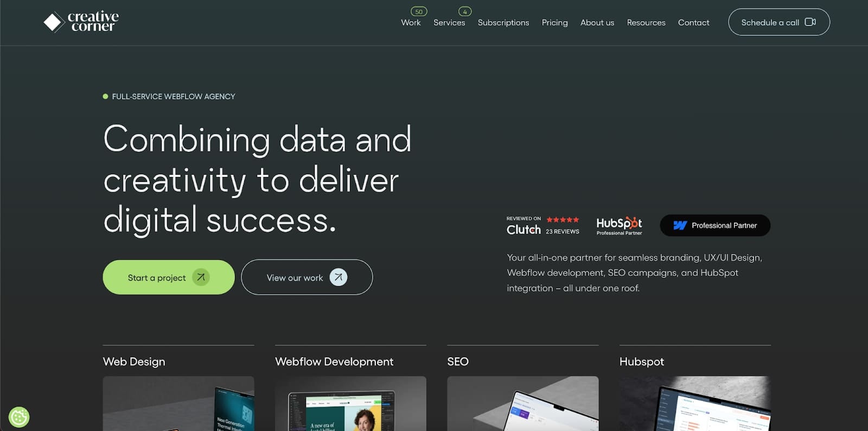
Task: Go to Subscriptions page
Action: (503, 23)
